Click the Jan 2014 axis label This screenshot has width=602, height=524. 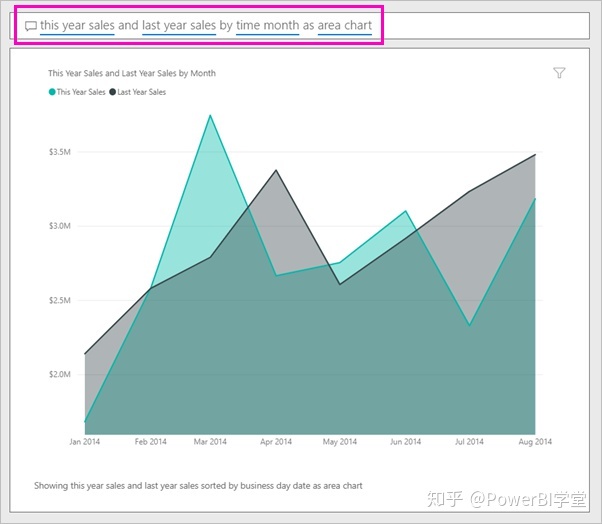click(84, 441)
